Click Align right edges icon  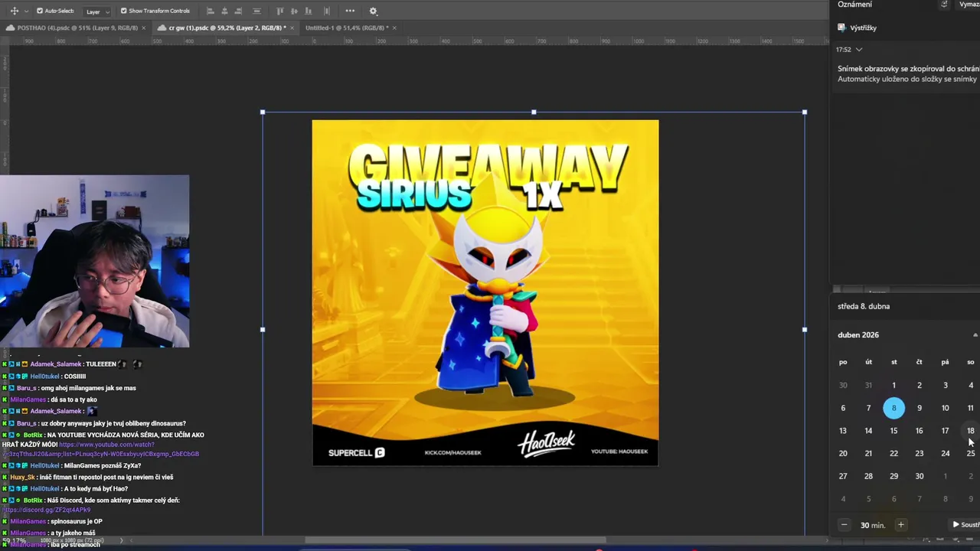[238, 11]
